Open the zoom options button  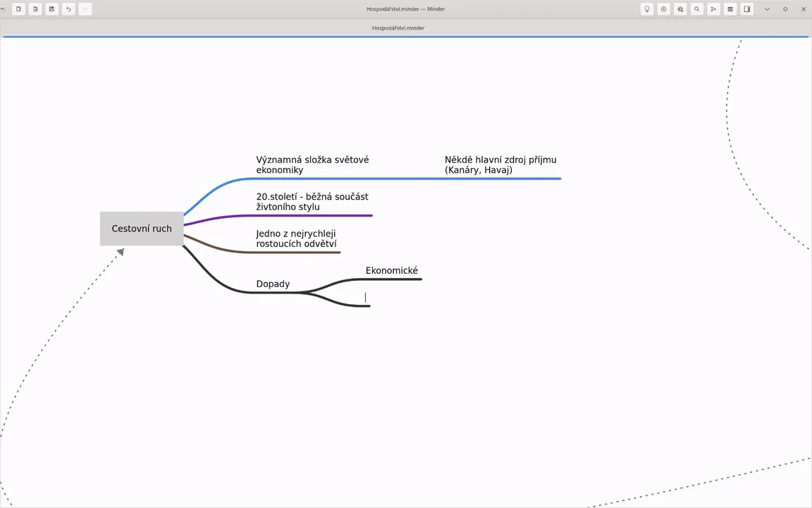click(x=680, y=8)
